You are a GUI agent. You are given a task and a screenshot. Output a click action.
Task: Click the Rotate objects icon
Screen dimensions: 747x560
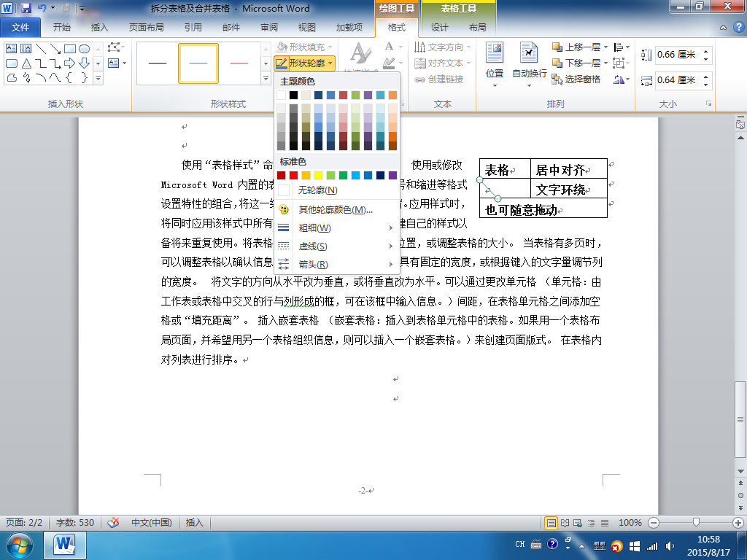[619, 79]
